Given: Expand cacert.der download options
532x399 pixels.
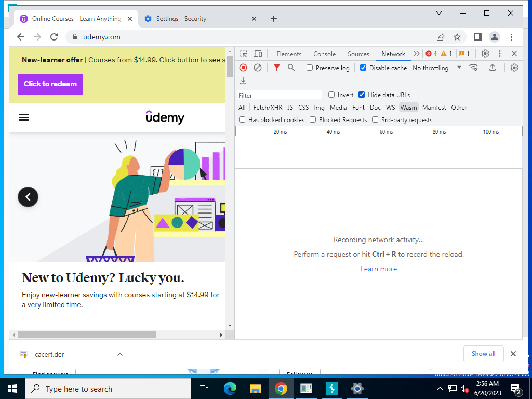Looking at the screenshot, I should pyautogui.click(x=120, y=354).
